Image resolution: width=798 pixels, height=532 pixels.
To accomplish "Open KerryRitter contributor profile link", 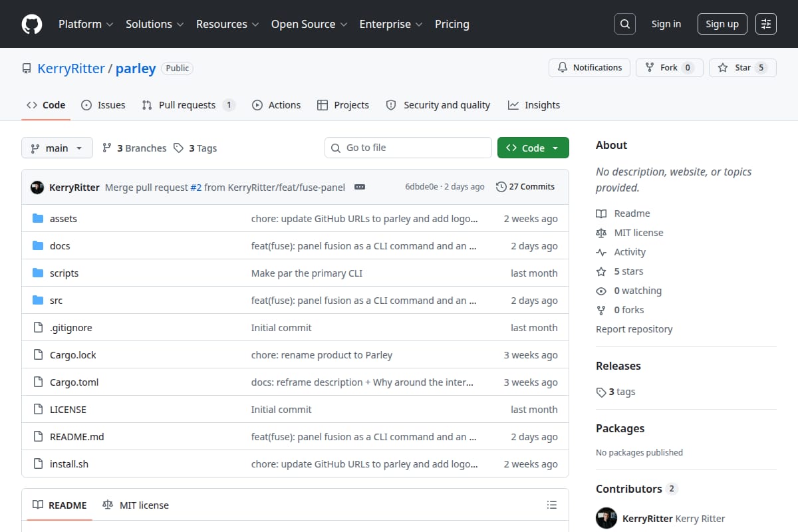I will [647, 519].
